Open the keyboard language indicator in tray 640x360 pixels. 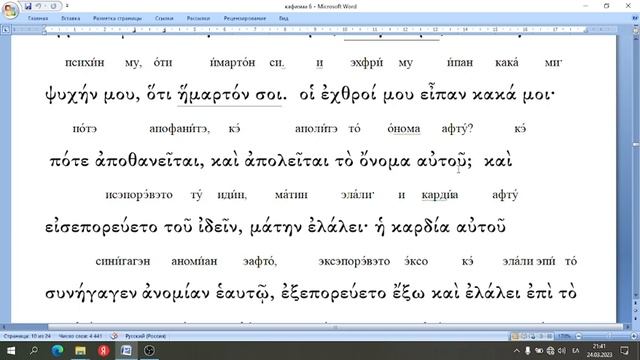(x=576, y=351)
